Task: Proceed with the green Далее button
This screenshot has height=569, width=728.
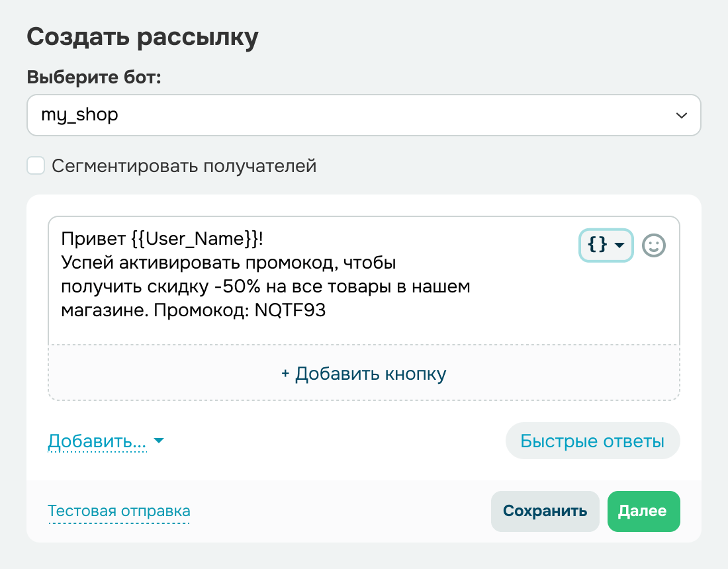Action: click(x=643, y=511)
